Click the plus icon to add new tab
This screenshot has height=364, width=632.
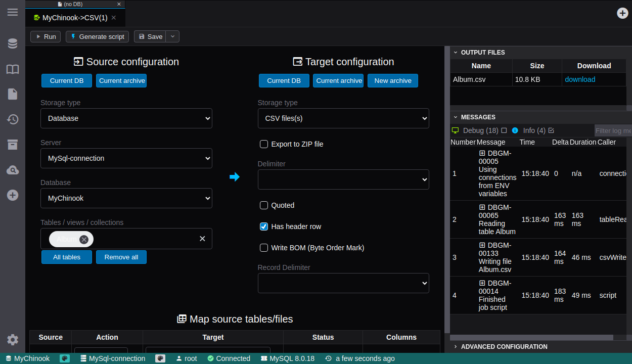point(622,13)
